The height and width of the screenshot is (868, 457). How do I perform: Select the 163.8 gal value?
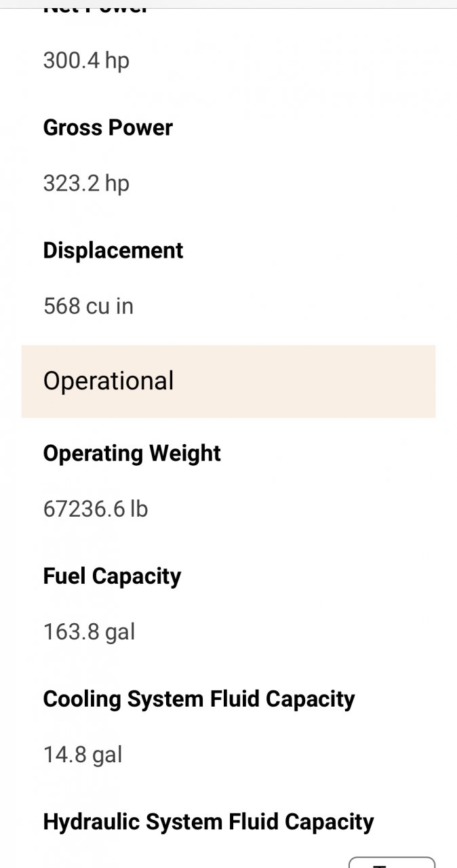[90, 632]
